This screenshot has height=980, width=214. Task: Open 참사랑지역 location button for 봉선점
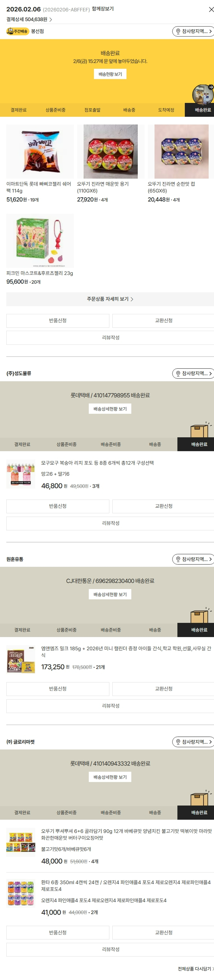click(193, 31)
